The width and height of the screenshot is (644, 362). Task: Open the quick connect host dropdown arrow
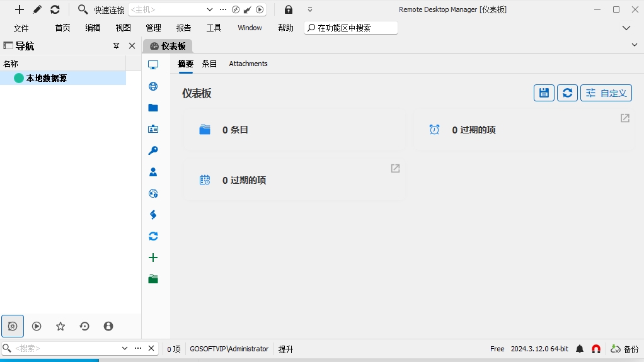[x=209, y=9]
